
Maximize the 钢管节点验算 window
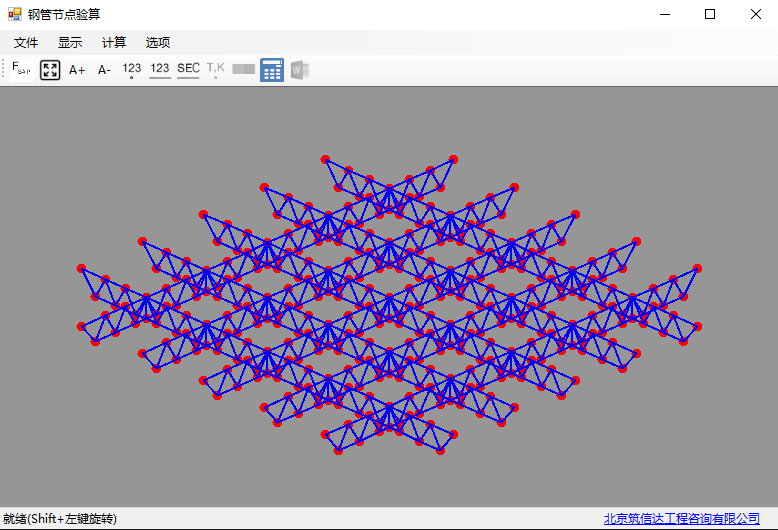tap(710, 14)
